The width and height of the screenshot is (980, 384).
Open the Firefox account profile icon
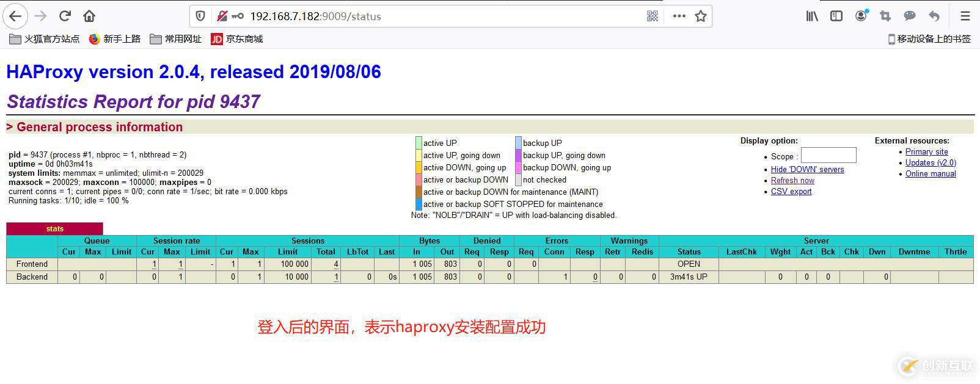tap(861, 16)
